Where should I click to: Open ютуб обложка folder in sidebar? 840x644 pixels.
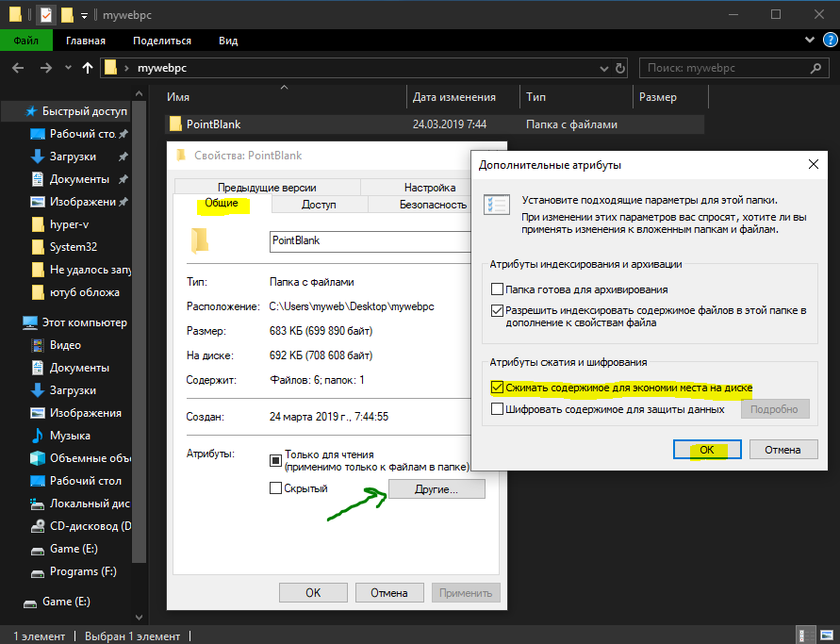coord(85,292)
